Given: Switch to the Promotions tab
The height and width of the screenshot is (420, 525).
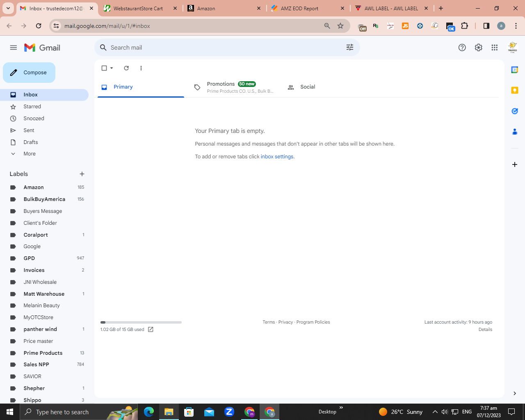Looking at the screenshot, I should 234,87.
